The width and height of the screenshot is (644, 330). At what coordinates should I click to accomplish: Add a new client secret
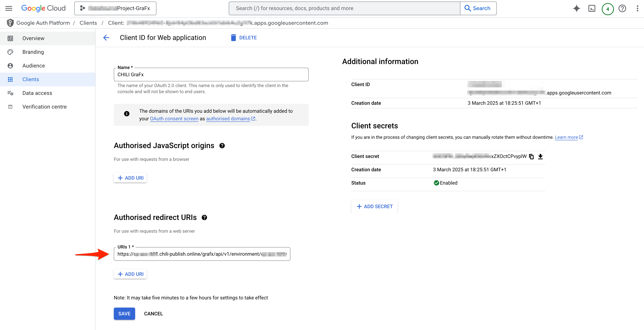(x=375, y=206)
